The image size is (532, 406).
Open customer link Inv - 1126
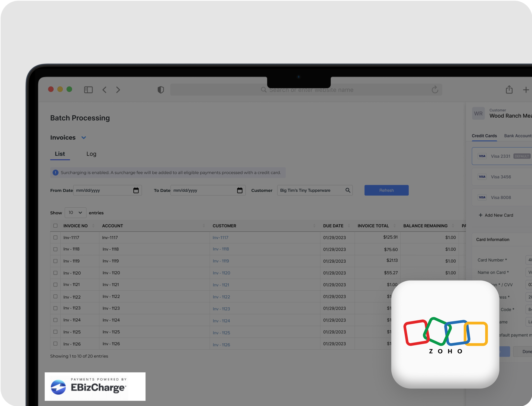[221, 345]
